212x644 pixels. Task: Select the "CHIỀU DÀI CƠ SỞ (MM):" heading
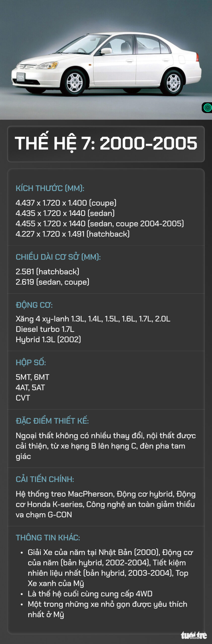(x=58, y=257)
